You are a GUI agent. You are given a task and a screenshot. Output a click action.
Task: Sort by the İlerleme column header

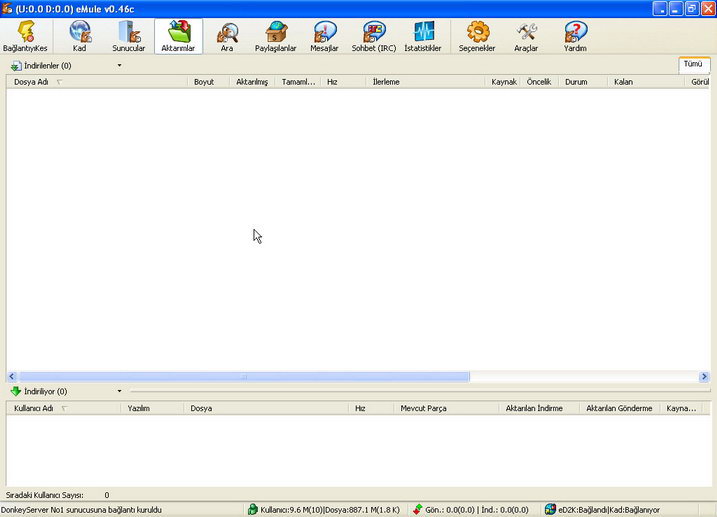(x=425, y=82)
